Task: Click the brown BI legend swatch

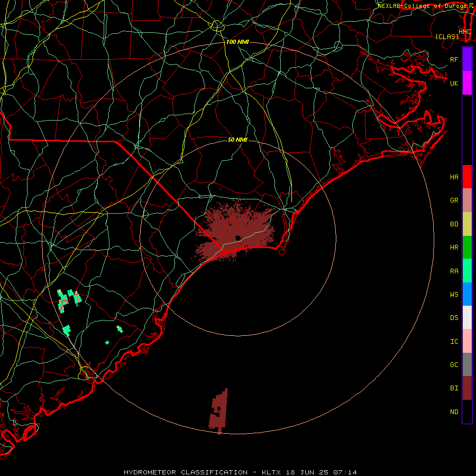Action: (467, 388)
